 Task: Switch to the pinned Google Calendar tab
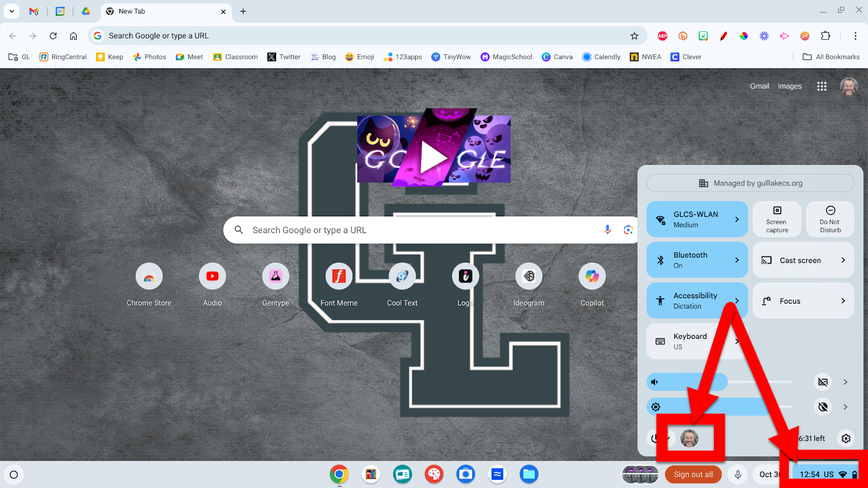pyautogui.click(x=60, y=11)
